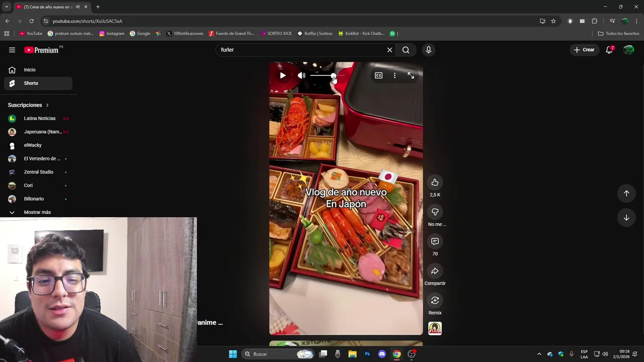Bookmark this page with the star

(553, 21)
